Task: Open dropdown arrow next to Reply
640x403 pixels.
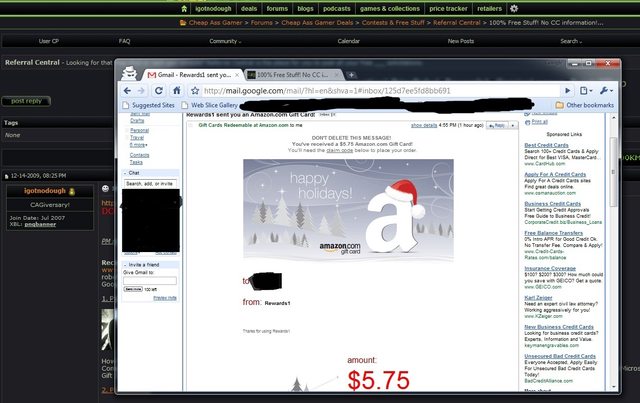Action: coord(513,125)
